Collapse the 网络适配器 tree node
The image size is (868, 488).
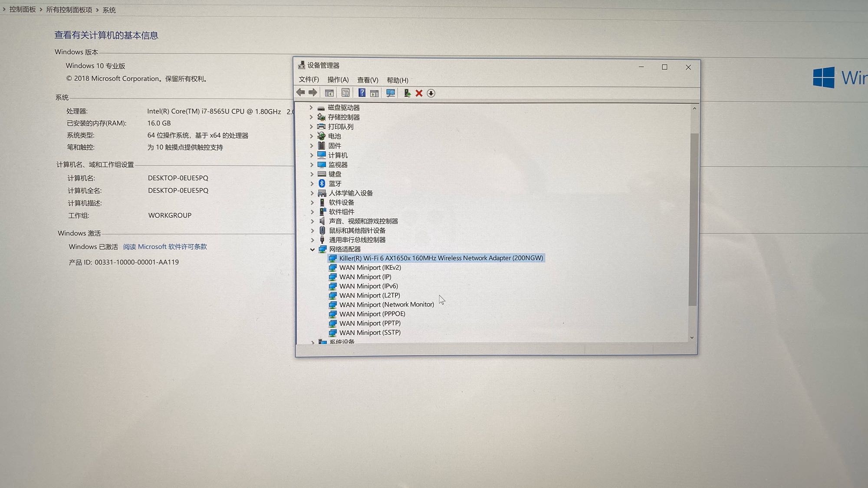pos(312,249)
